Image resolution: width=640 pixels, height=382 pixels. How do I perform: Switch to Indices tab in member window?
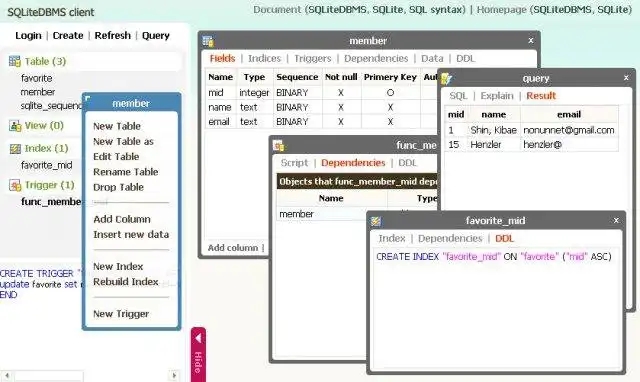click(264, 58)
